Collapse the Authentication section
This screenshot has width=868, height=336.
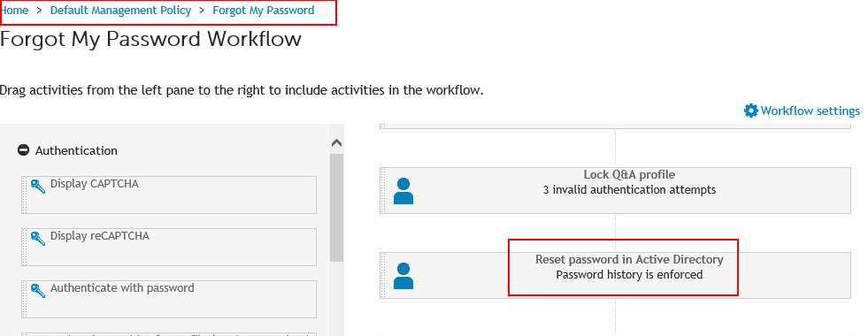[23, 150]
